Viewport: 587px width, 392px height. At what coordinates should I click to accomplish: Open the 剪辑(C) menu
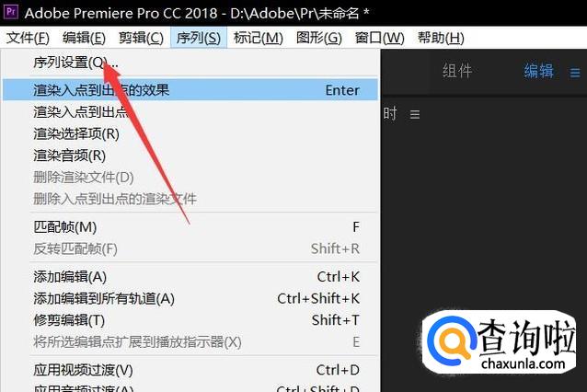[141, 38]
